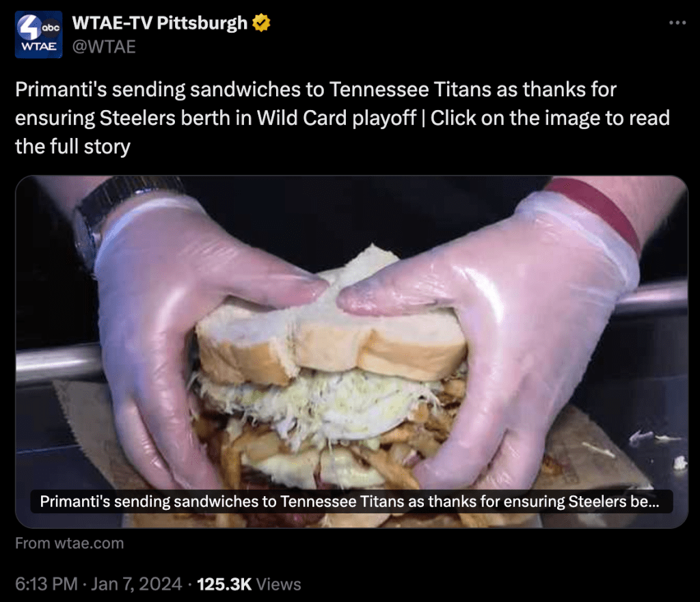Open the three-dot more options menu
The height and width of the screenshot is (602, 700).
coord(677,23)
